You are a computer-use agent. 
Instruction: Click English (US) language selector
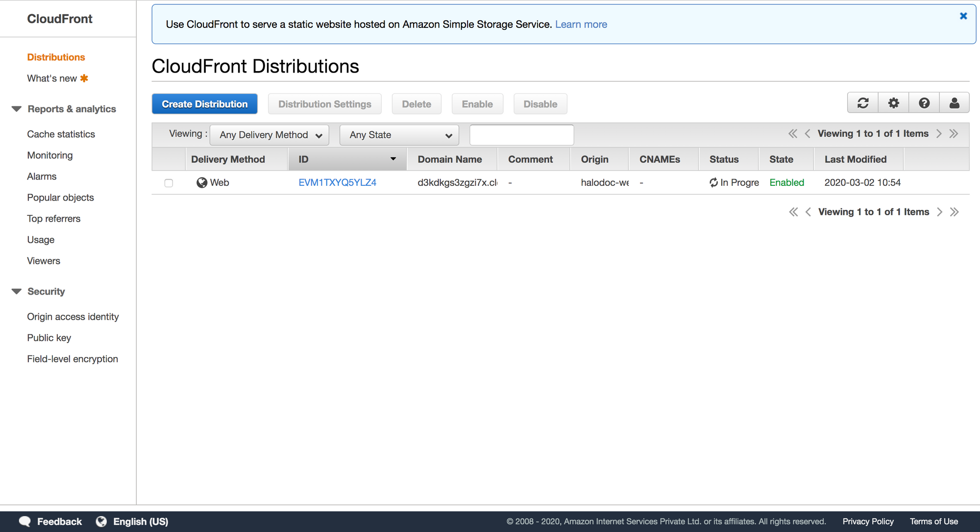point(141,522)
